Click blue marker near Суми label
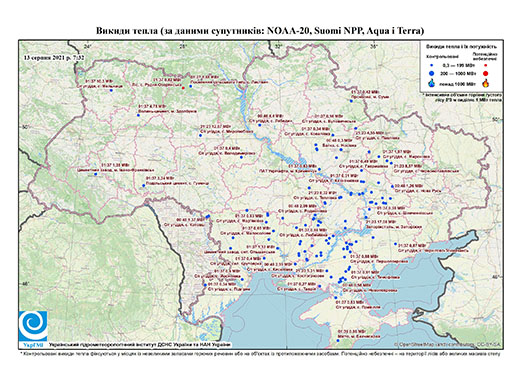 tap(351, 101)
